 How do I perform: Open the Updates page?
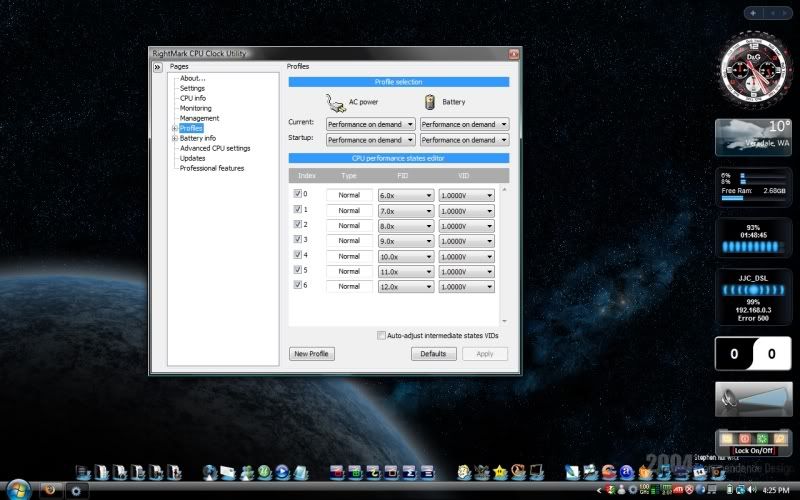pyautogui.click(x=192, y=158)
